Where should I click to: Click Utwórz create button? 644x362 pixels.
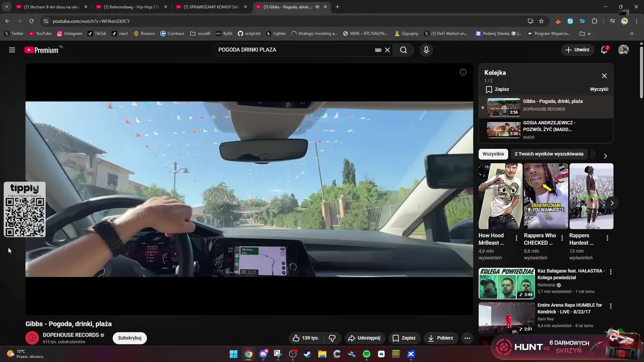pos(577,50)
